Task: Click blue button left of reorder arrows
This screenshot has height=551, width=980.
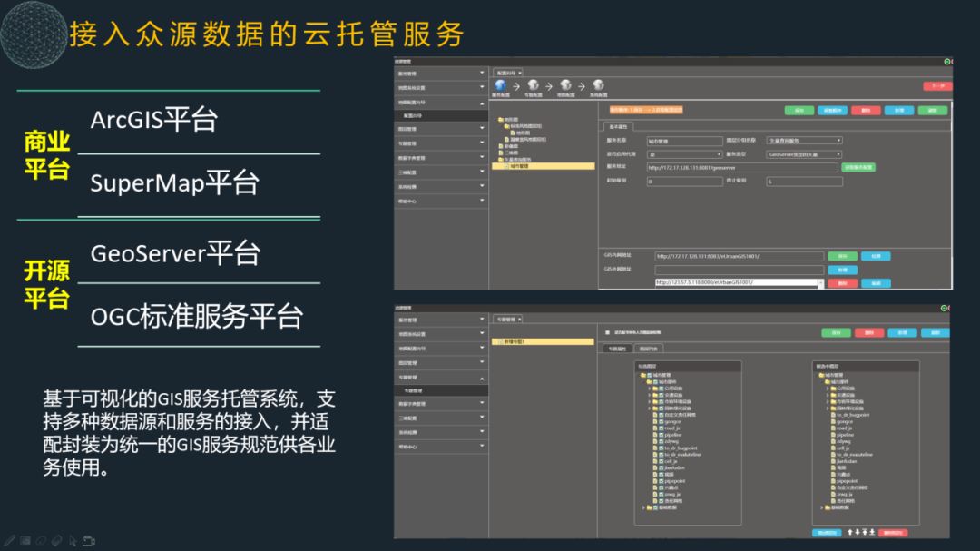Action: pos(827,533)
